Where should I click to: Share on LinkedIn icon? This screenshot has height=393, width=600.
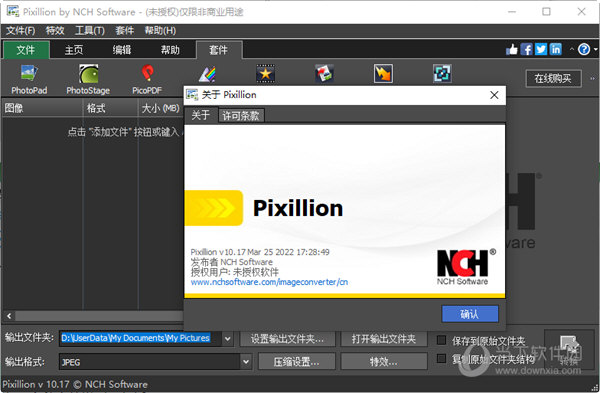(x=556, y=49)
